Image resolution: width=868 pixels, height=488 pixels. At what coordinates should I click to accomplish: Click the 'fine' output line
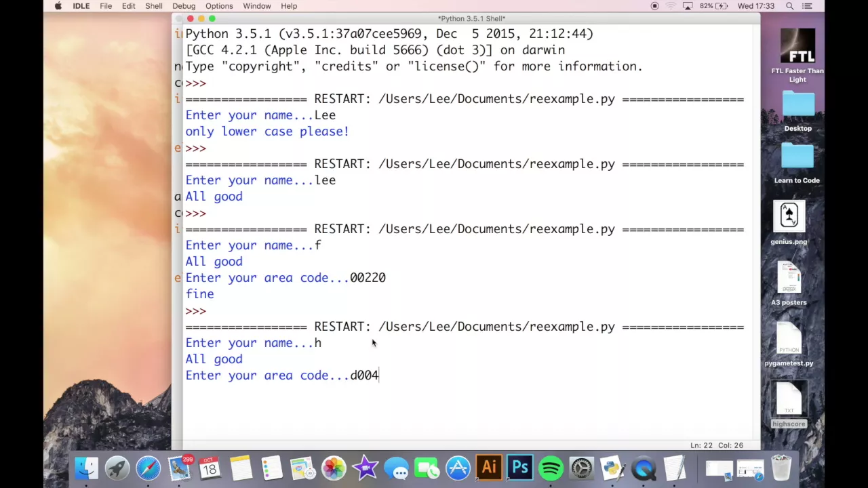pos(199,294)
